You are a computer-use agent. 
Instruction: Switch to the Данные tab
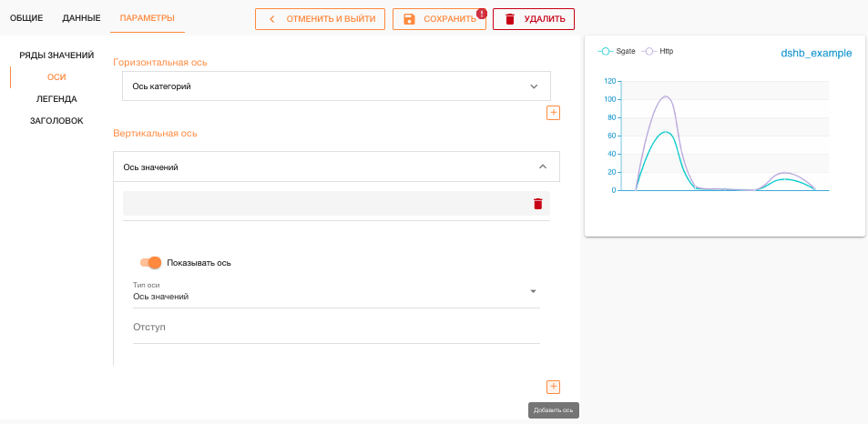click(81, 18)
